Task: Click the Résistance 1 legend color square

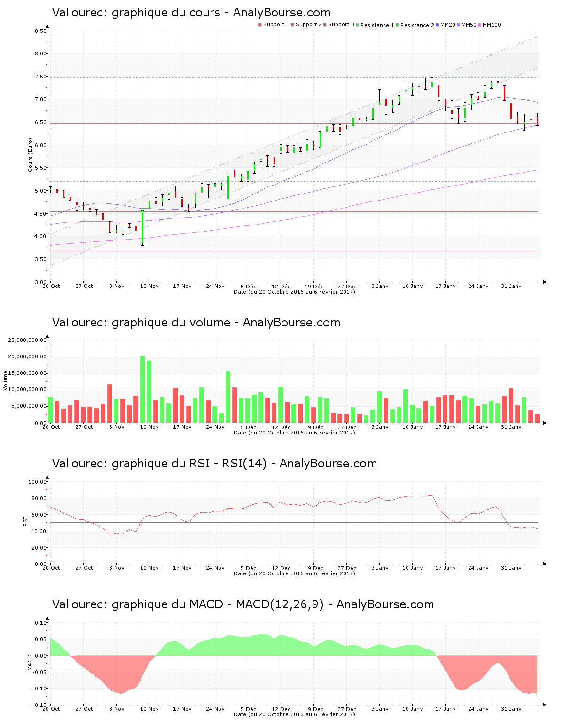Action: point(358,25)
